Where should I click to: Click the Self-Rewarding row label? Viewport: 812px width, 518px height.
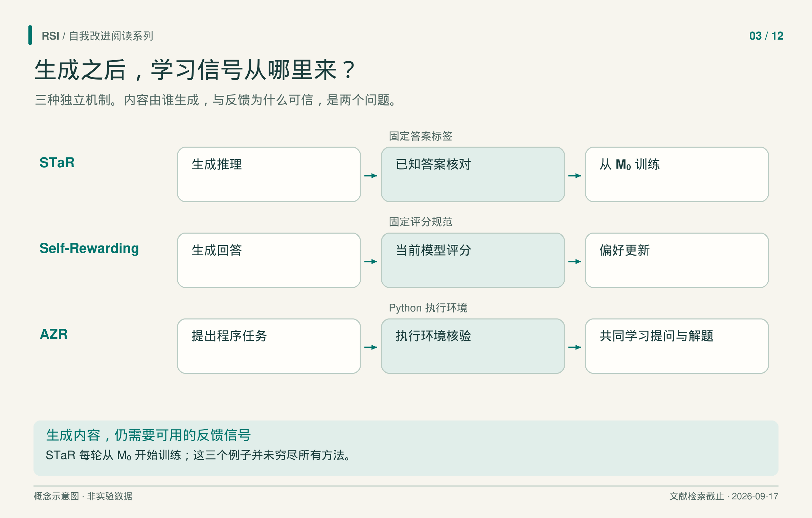tap(89, 249)
